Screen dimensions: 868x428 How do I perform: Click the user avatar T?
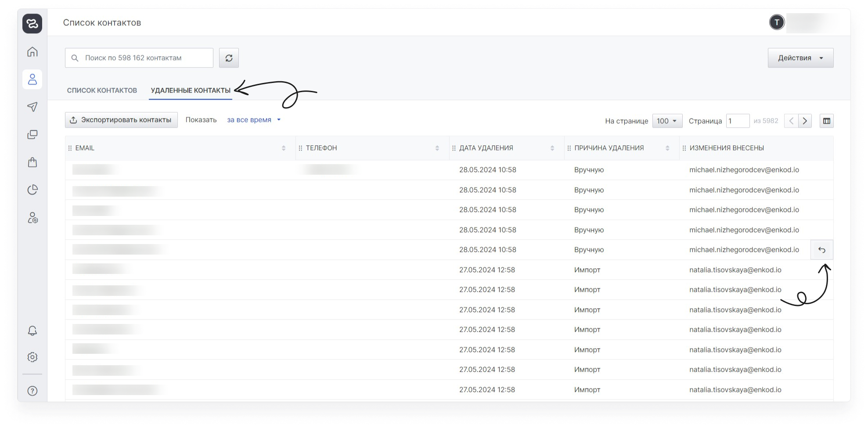pyautogui.click(x=777, y=22)
